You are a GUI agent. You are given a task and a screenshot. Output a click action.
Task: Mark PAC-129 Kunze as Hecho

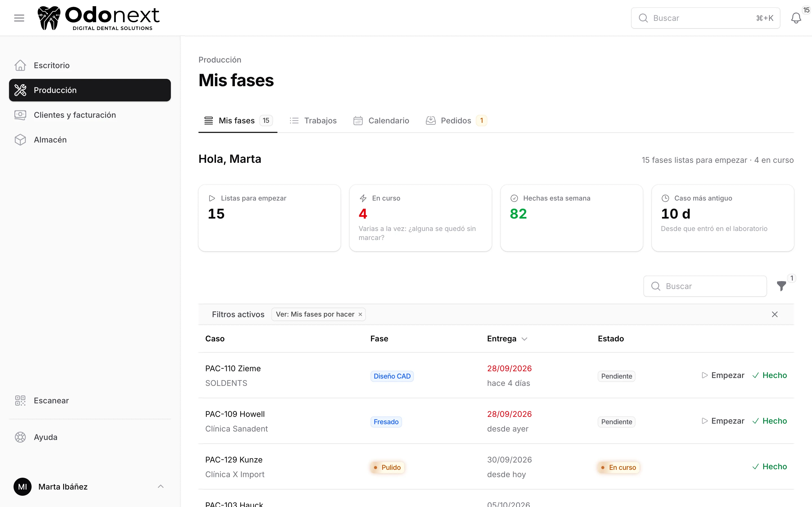click(769, 466)
